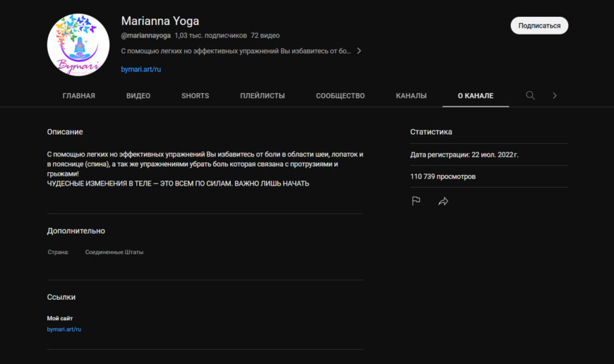614x364 pixels.
Task: Switch to the ГЛАВНАЯ tab
Action: (x=79, y=96)
